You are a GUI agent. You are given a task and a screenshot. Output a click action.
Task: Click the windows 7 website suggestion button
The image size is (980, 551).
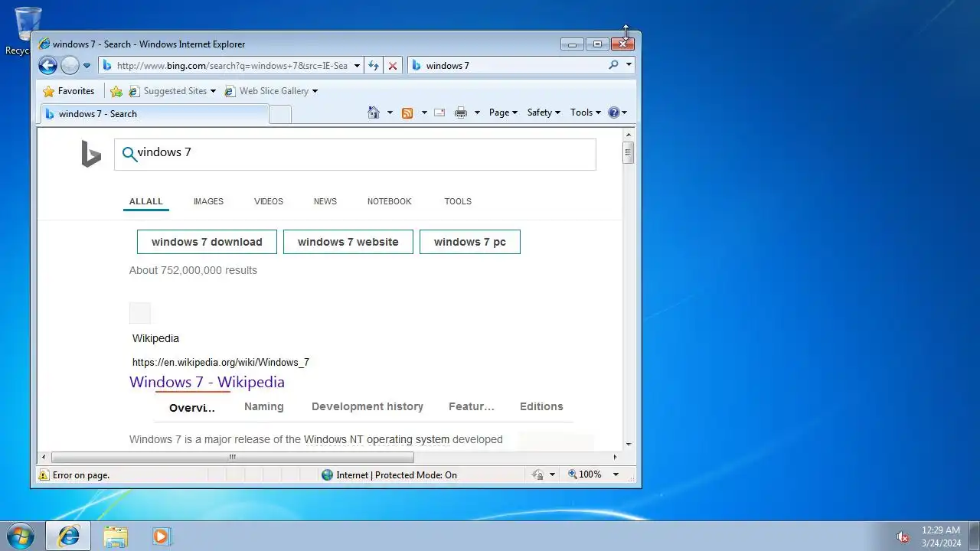pos(348,242)
